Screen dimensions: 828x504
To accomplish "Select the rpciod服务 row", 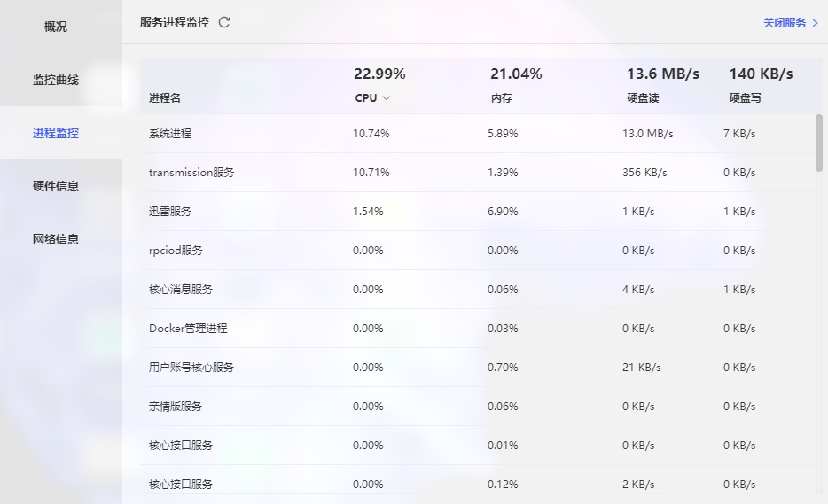I will (176, 251).
